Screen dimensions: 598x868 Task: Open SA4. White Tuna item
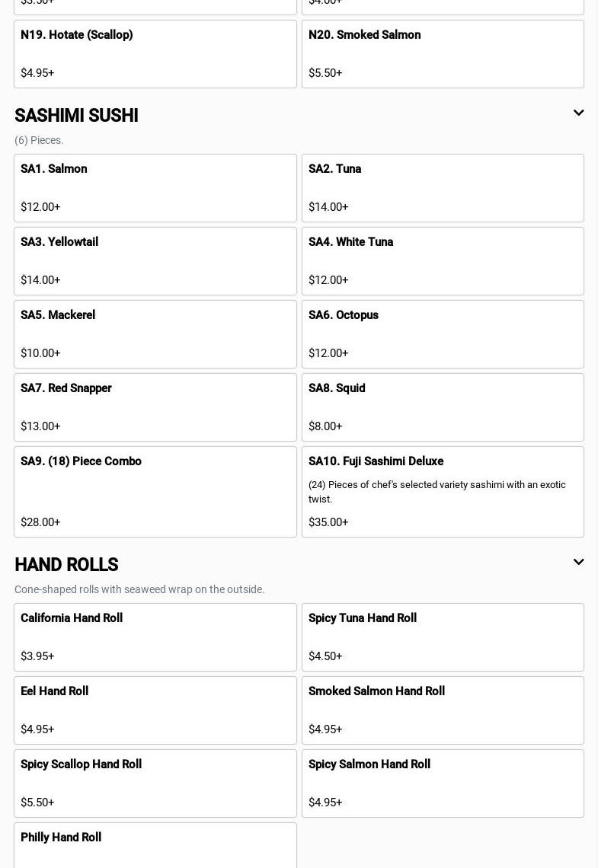(443, 261)
